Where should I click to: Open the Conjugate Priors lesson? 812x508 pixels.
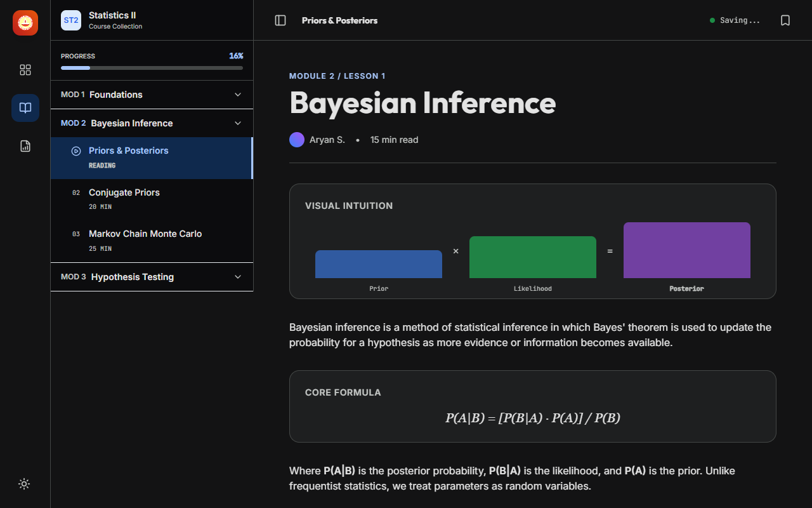[124, 192]
